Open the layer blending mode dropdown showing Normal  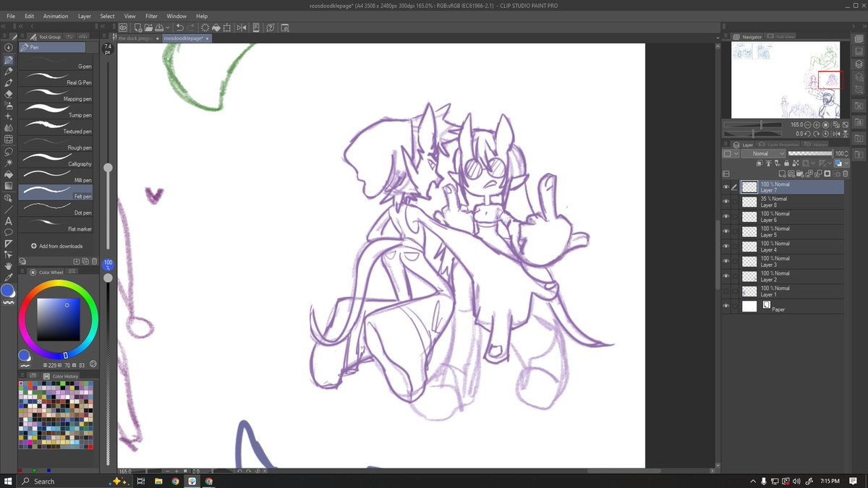764,153
